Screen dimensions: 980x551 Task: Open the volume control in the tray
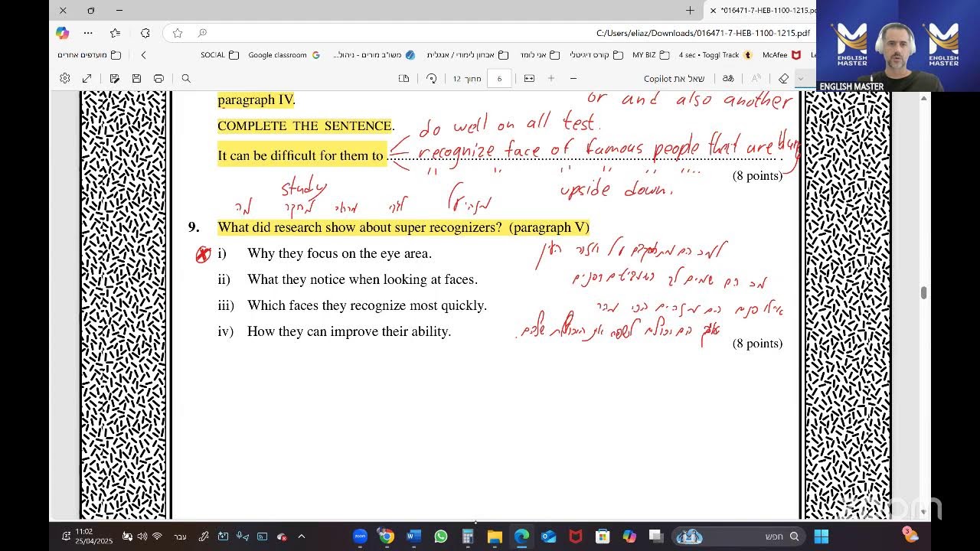[x=142, y=536]
